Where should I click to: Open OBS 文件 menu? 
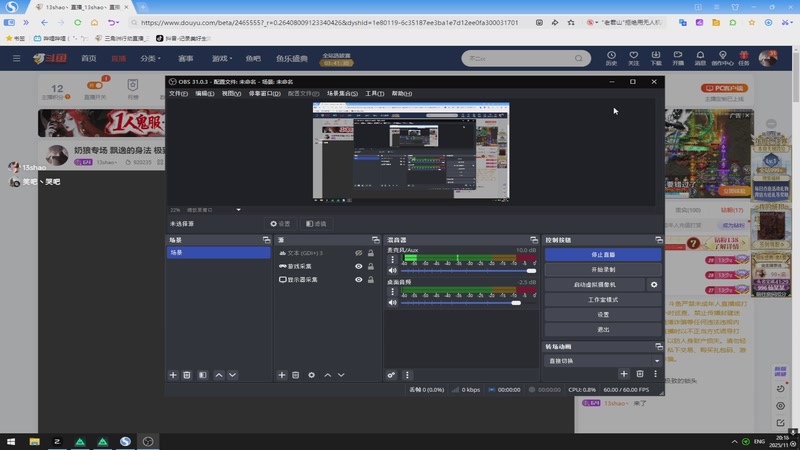pyautogui.click(x=178, y=93)
